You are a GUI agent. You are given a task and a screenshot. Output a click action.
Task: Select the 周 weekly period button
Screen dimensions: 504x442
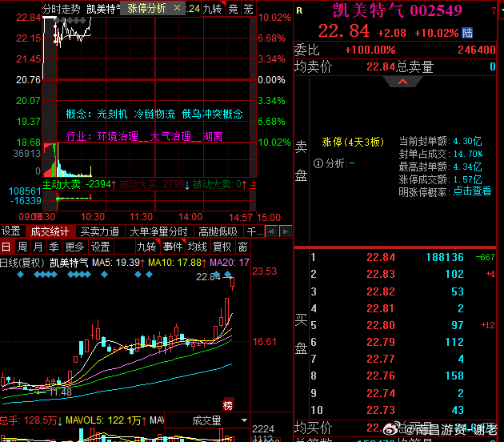pyautogui.click(x=22, y=247)
